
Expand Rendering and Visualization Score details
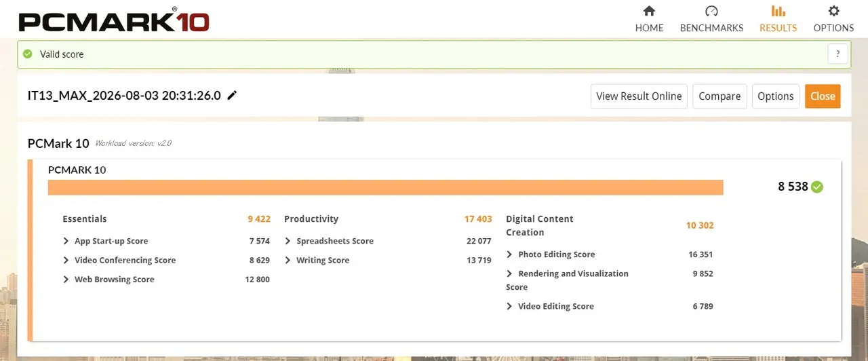click(510, 273)
